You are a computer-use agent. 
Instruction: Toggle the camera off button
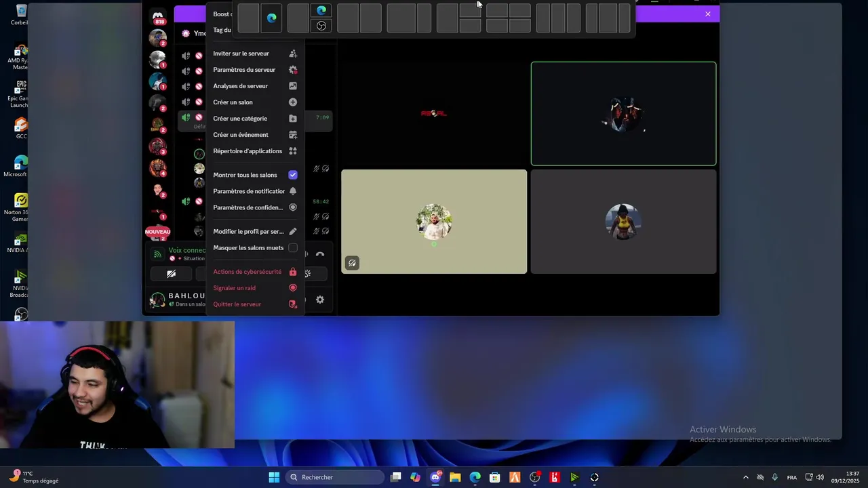click(x=172, y=274)
